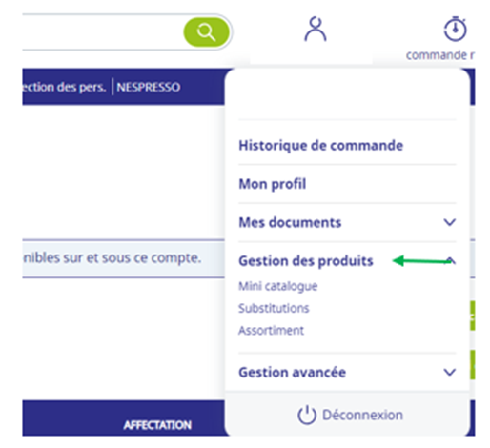The image size is (490, 448).
Task: Click the Déconnexion logout text
Action: click(362, 415)
